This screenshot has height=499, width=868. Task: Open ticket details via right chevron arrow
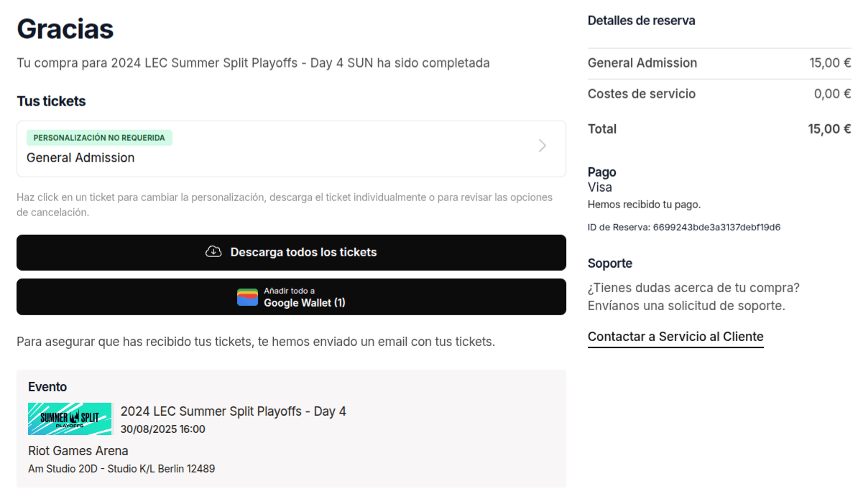[x=542, y=146]
